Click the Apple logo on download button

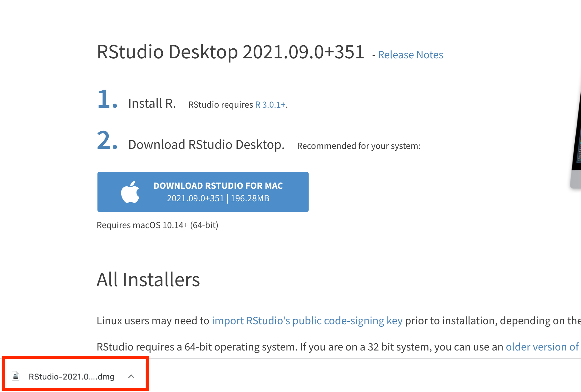[130, 192]
